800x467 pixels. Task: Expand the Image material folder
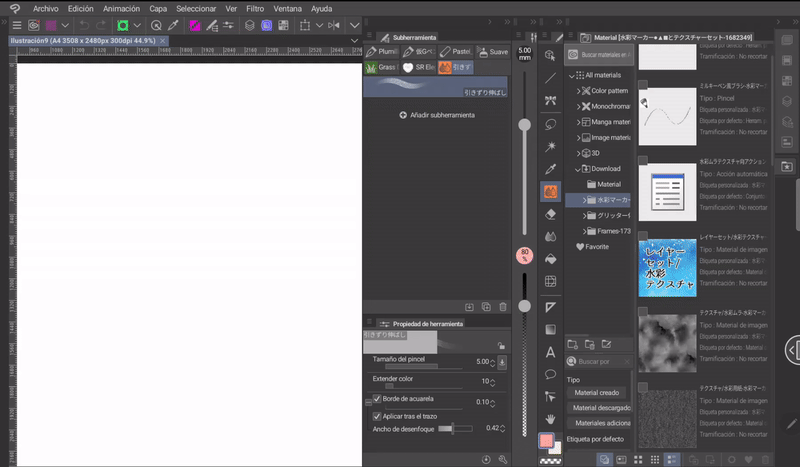pos(579,138)
